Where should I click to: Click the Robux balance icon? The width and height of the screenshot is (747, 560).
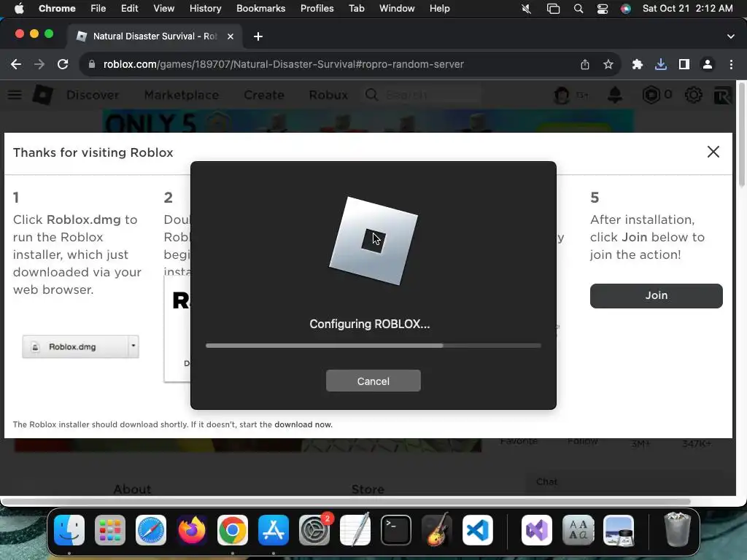[651, 96]
